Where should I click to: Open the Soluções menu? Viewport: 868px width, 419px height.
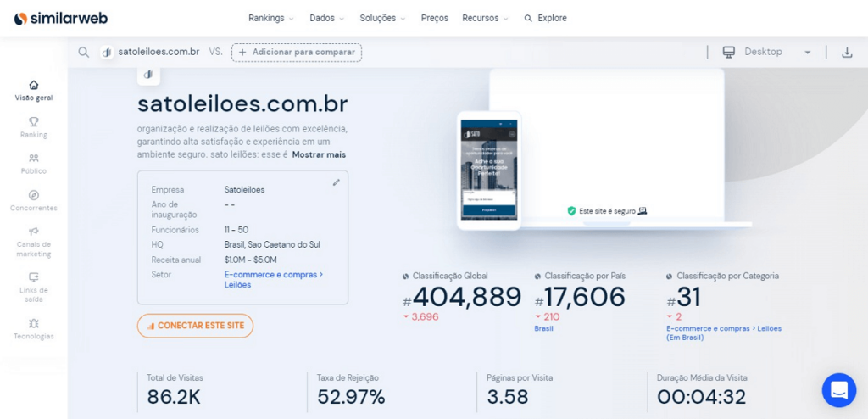(382, 18)
